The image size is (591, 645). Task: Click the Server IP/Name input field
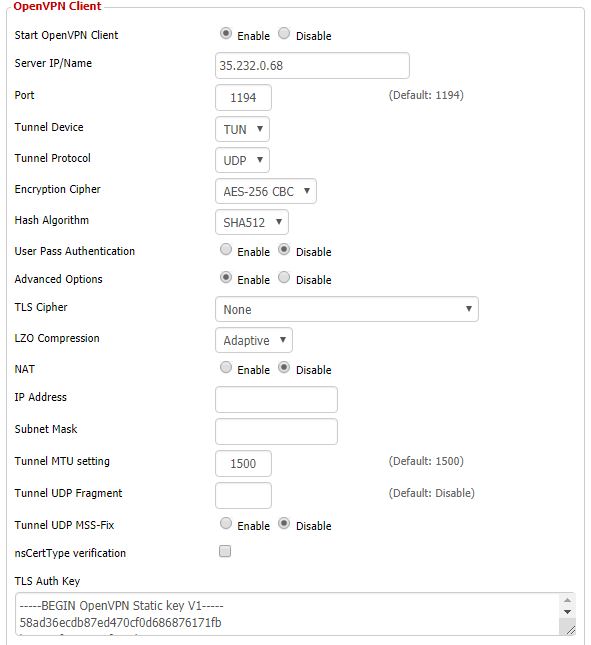point(312,65)
